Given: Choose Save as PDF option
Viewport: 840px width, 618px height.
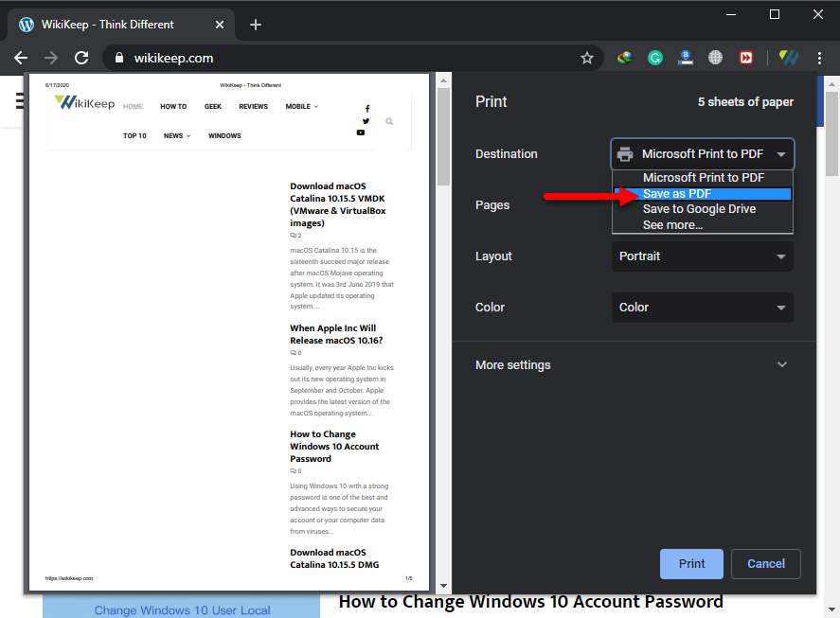Looking at the screenshot, I should (703, 194).
